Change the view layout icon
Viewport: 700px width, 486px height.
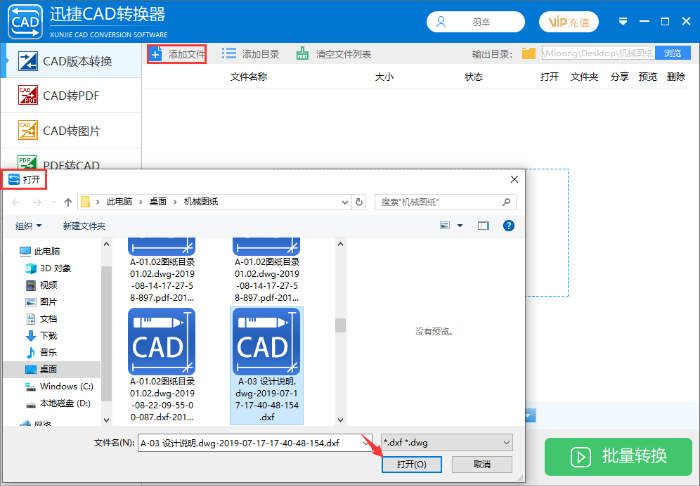click(x=445, y=225)
